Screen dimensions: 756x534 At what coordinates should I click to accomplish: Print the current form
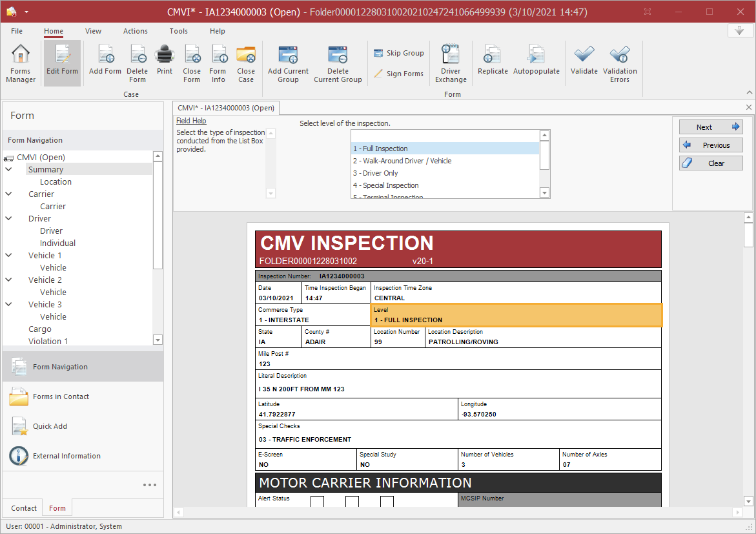coord(165,59)
